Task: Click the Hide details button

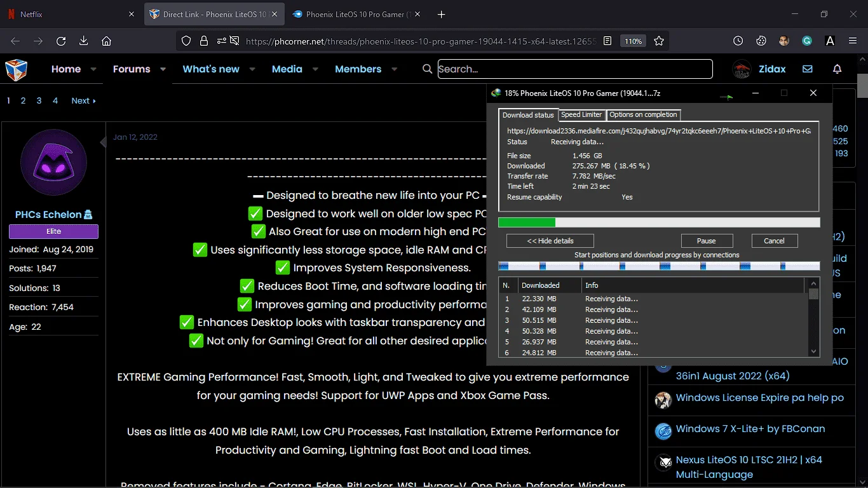Action: point(550,241)
